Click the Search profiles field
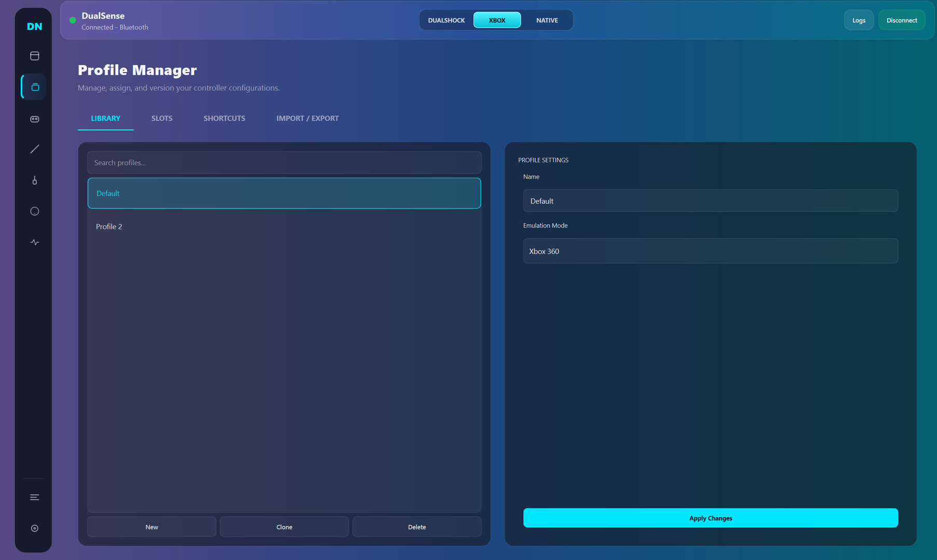This screenshot has width=937, height=560. (284, 163)
